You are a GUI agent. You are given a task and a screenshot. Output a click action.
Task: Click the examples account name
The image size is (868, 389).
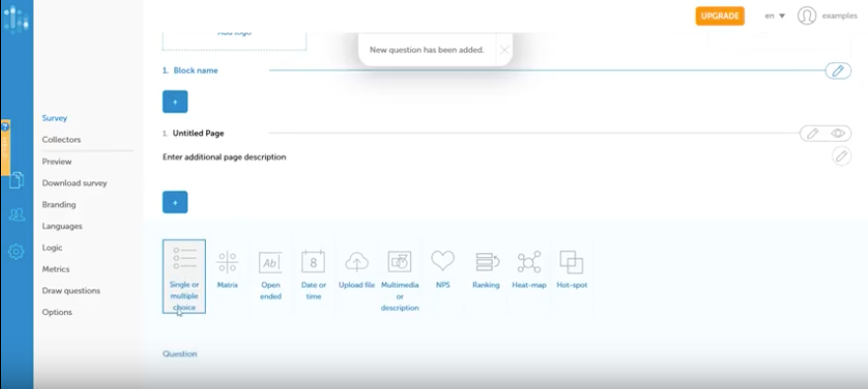pos(839,16)
